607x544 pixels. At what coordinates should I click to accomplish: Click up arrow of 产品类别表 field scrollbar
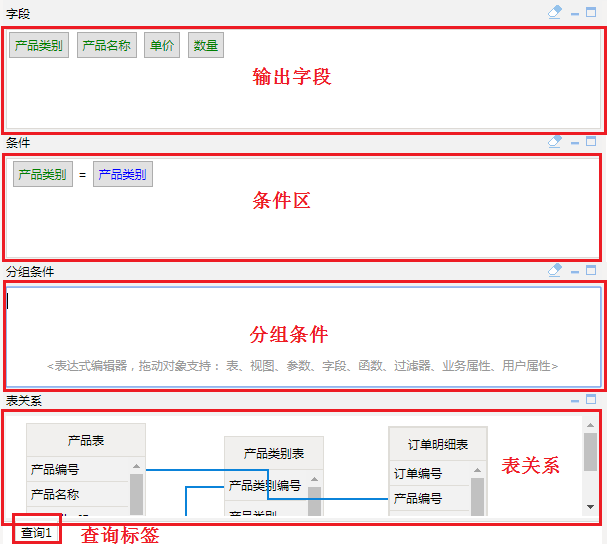point(314,479)
